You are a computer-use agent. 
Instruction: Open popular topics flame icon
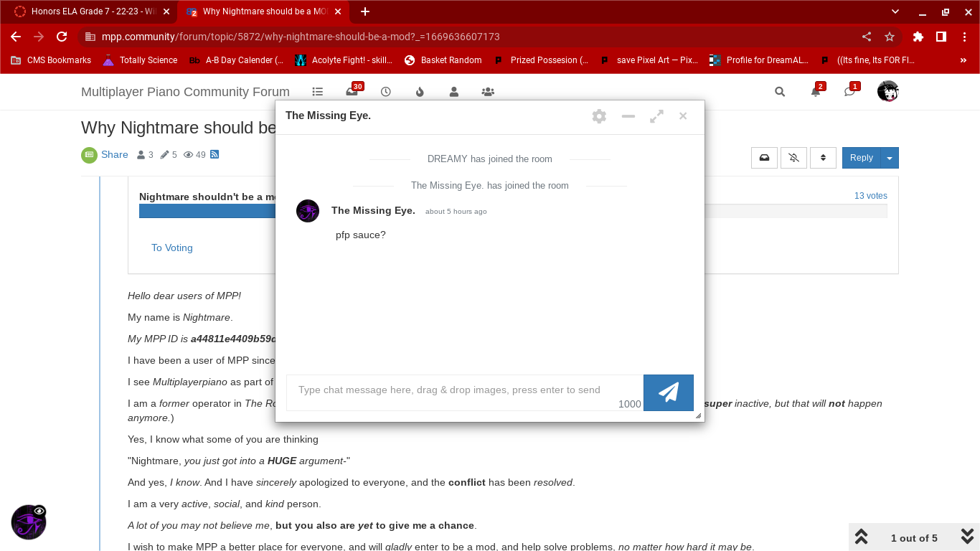coord(420,92)
